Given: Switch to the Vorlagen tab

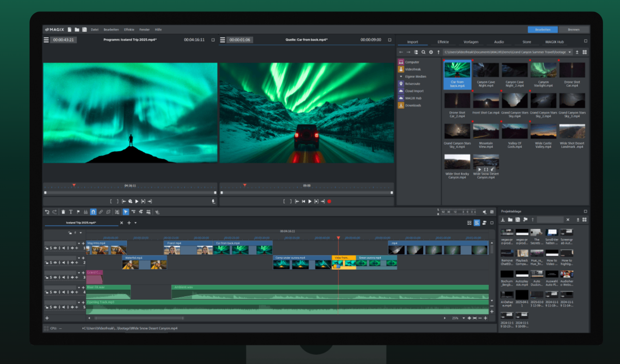Looking at the screenshot, I should coord(471,42).
